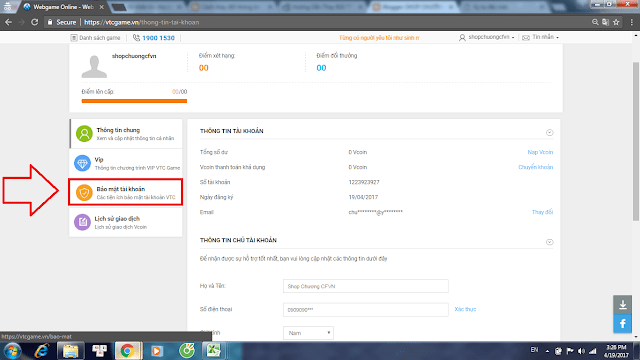Click the user icon beside shopchuongcfvn
640x360 pixels.
pyautogui.click(x=462, y=38)
